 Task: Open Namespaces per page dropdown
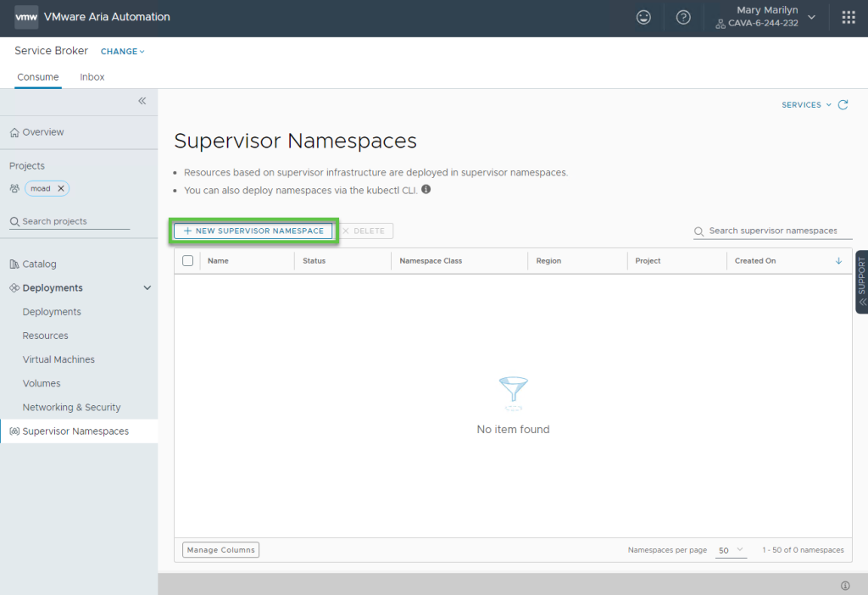tap(731, 550)
